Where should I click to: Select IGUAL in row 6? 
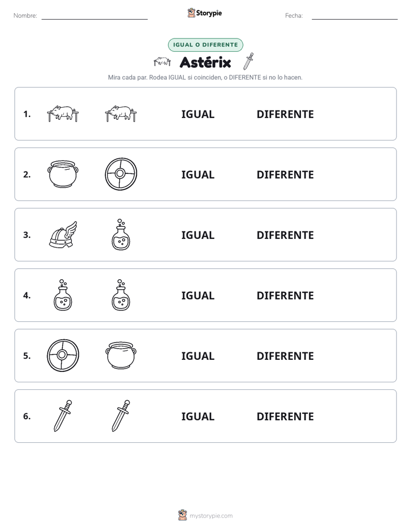click(197, 416)
